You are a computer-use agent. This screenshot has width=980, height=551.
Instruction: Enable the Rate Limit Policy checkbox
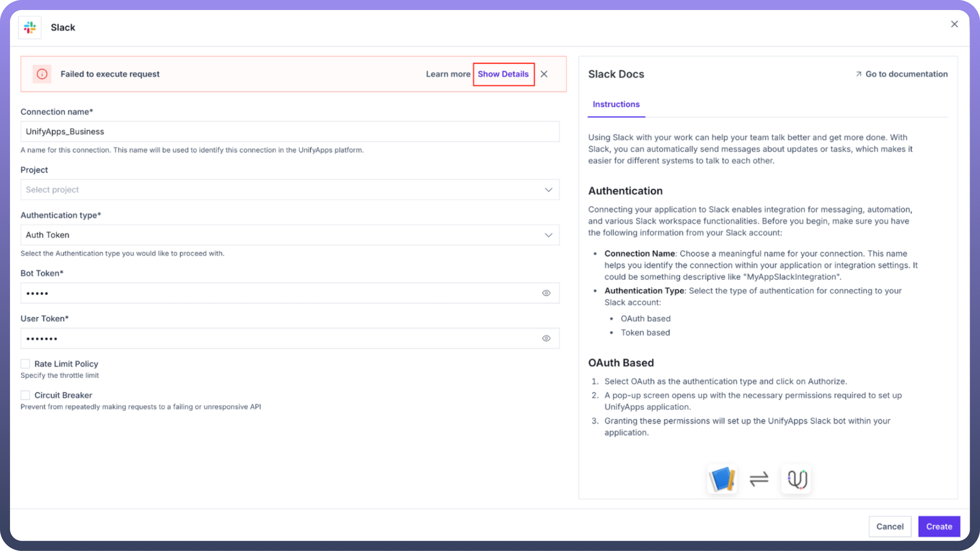[x=25, y=364]
